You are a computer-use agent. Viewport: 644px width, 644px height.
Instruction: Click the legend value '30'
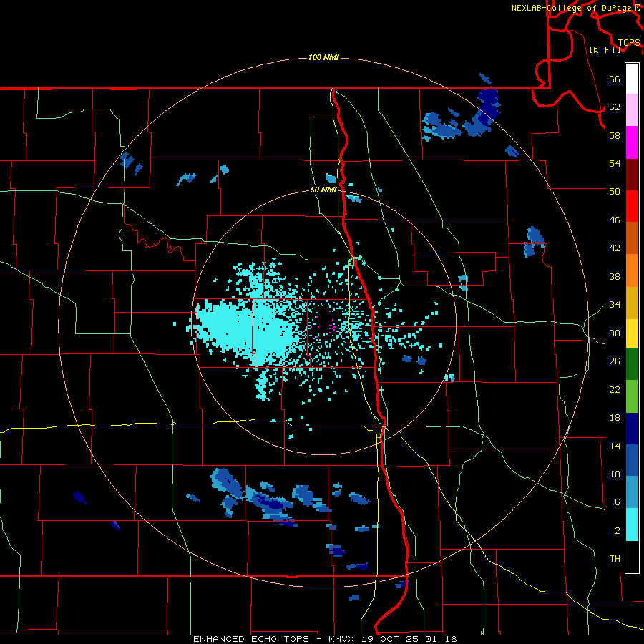pos(615,333)
